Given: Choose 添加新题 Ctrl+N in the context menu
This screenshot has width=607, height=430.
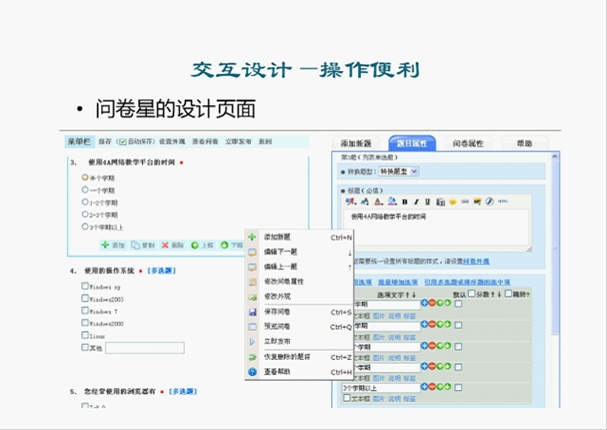Looking at the screenshot, I should [300, 237].
